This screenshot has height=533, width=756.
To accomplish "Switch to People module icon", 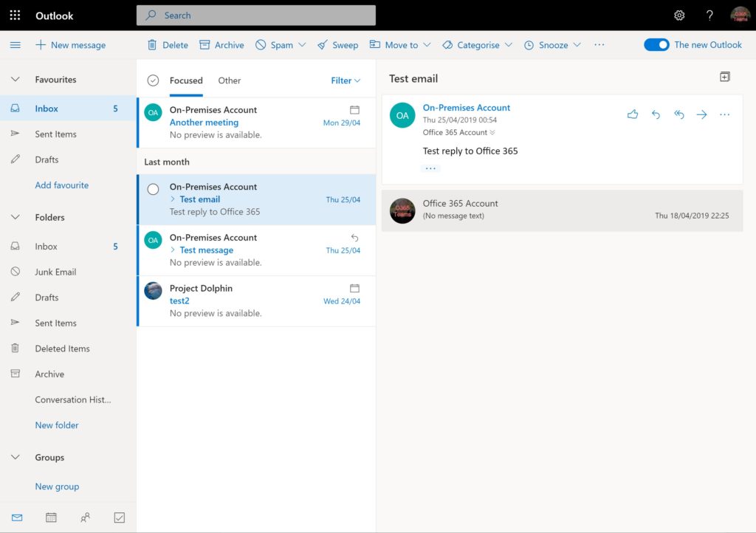I will [x=86, y=517].
